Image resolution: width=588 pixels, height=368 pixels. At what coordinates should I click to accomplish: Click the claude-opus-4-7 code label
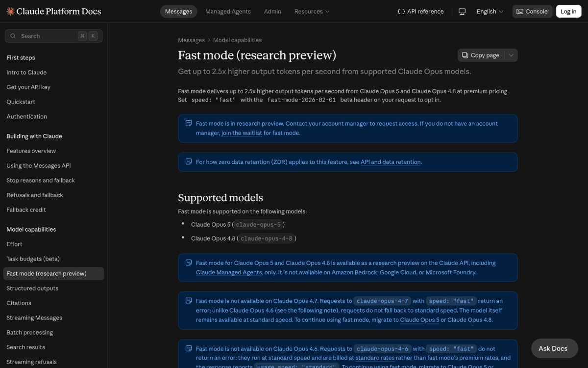tap(382, 301)
